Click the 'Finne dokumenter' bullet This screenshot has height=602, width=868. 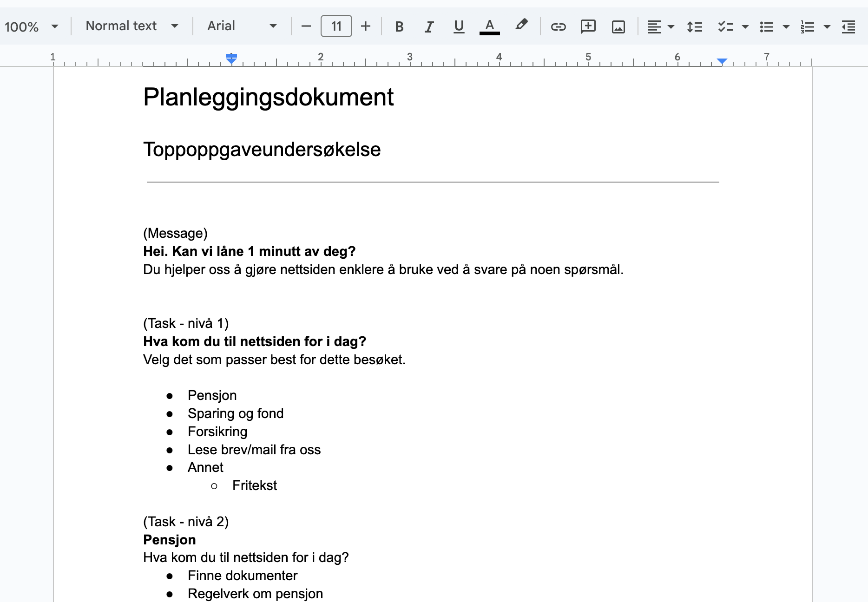[243, 576]
